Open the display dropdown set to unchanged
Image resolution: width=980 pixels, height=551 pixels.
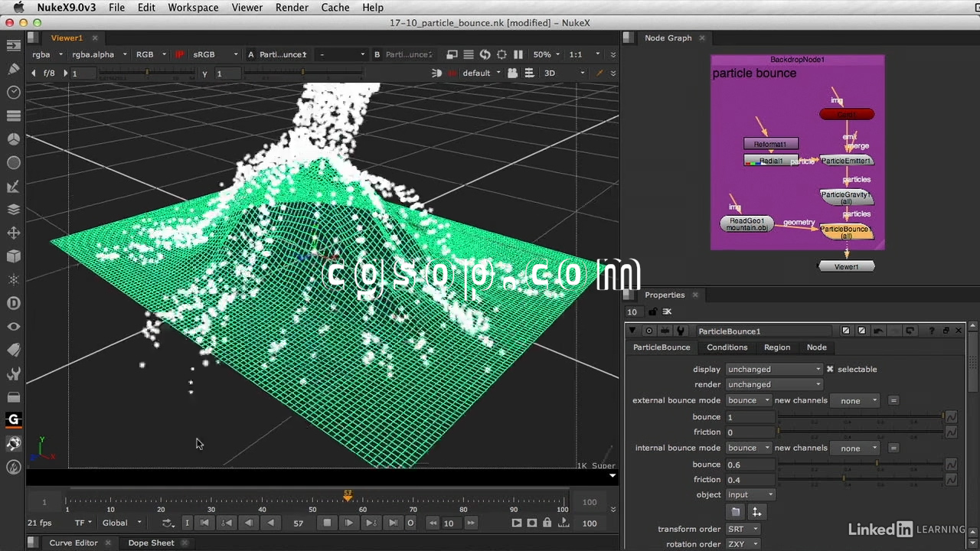point(773,369)
